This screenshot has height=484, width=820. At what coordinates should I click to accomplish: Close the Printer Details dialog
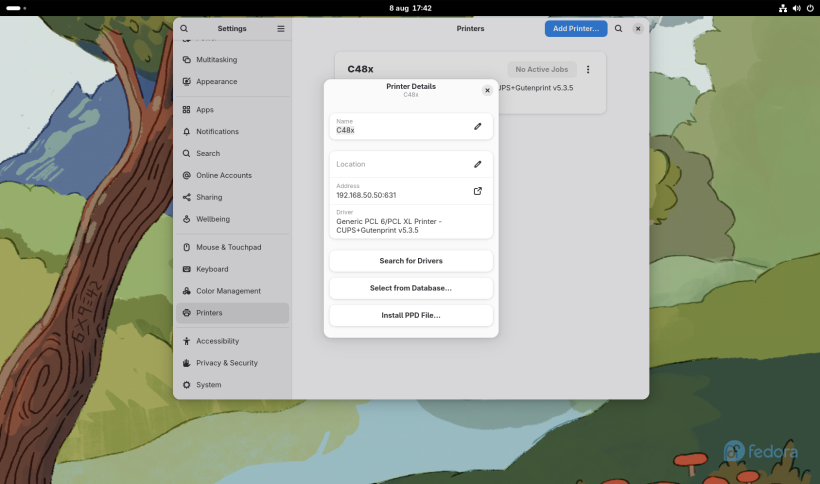487,90
